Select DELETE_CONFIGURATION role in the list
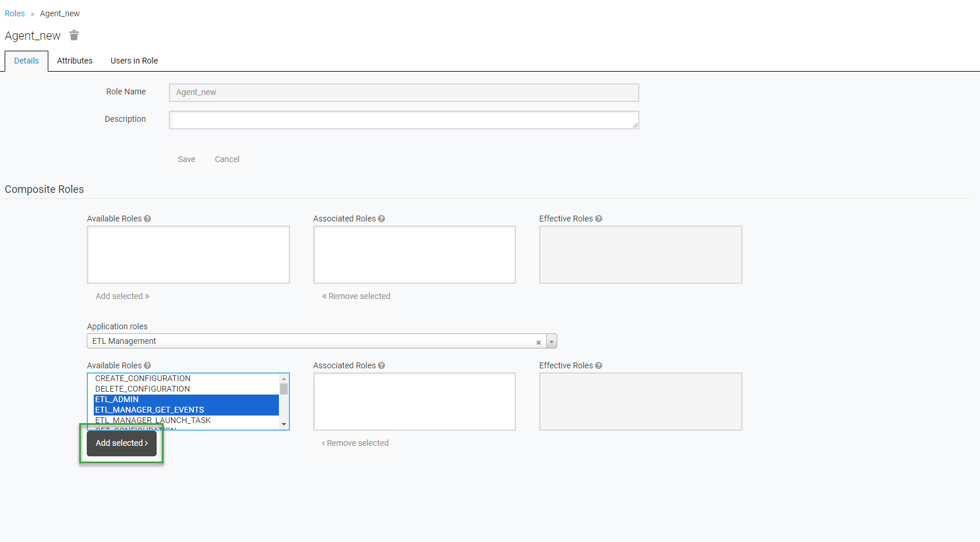The height and width of the screenshot is (542, 980). click(143, 389)
